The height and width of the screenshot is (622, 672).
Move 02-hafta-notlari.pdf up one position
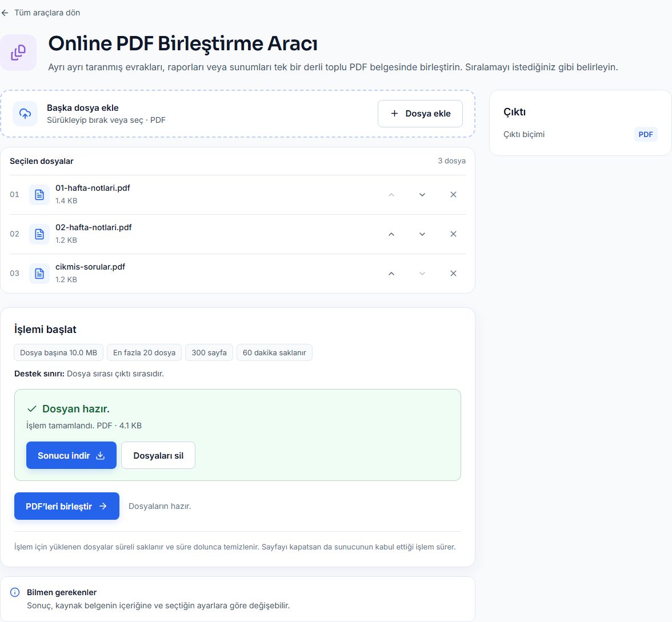[x=391, y=234]
